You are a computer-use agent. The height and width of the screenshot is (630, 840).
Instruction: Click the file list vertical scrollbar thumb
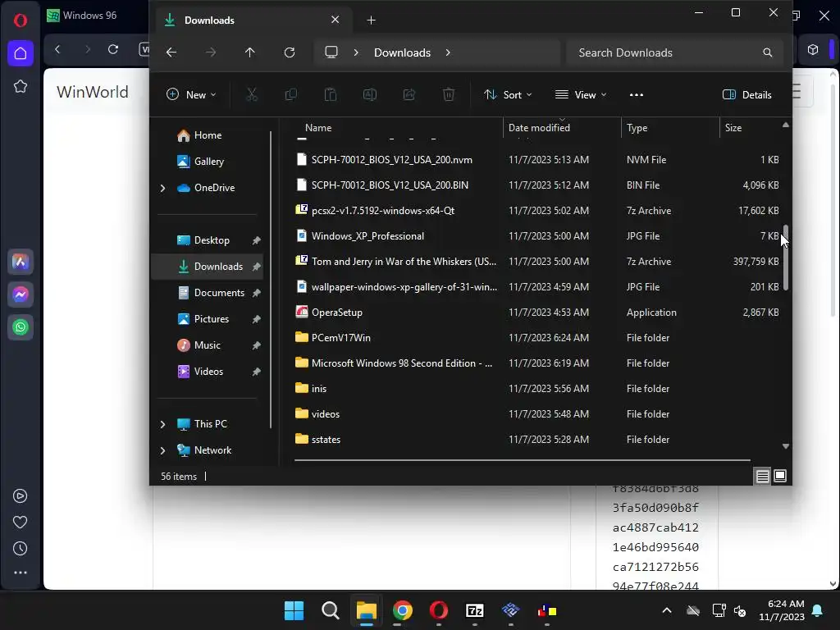coord(785,258)
